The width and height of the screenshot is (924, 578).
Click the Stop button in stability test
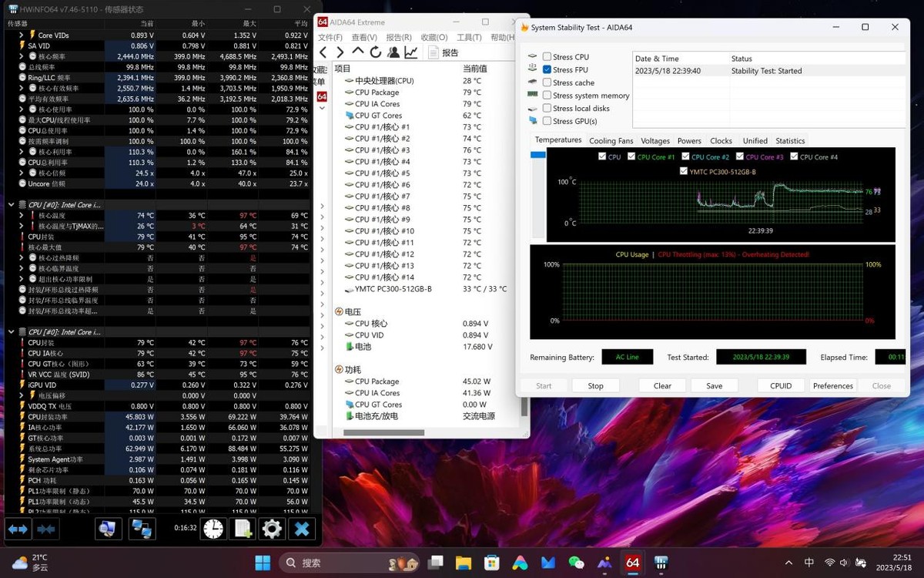595,385
